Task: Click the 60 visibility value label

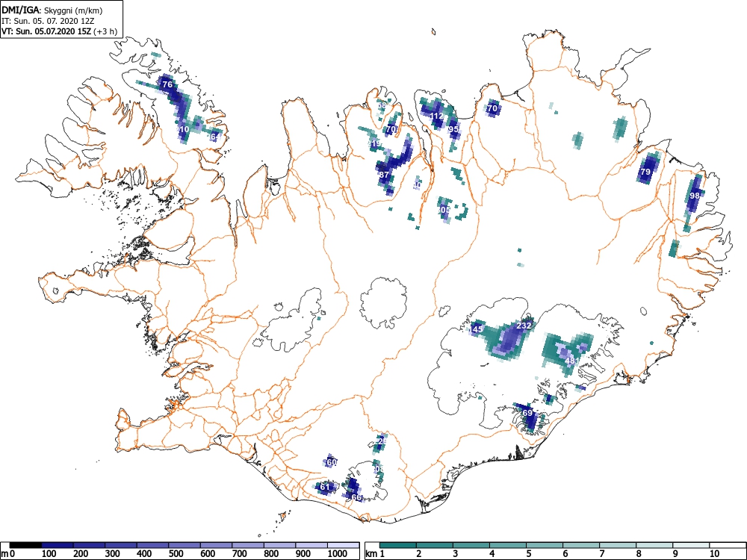Action: click(x=332, y=462)
